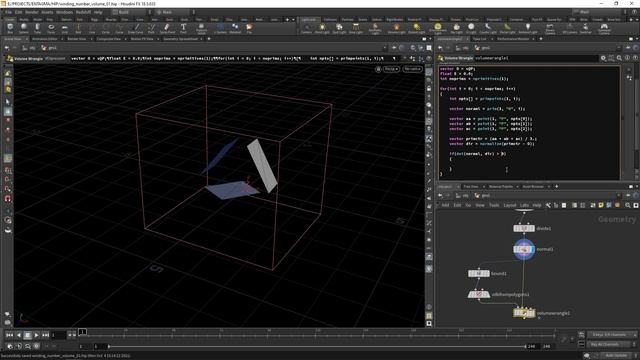Toggle display flag on bound1 node
This screenshot has height=360, width=640.
click(487, 273)
